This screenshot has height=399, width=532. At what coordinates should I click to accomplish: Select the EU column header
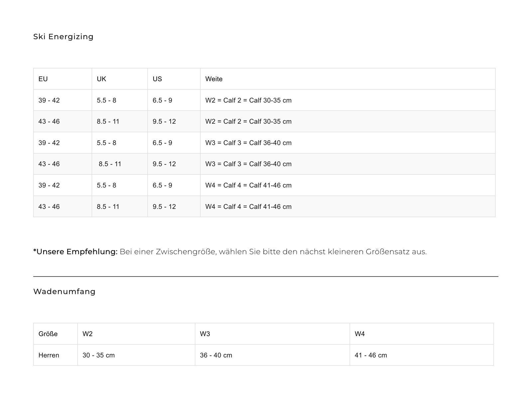pos(43,79)
